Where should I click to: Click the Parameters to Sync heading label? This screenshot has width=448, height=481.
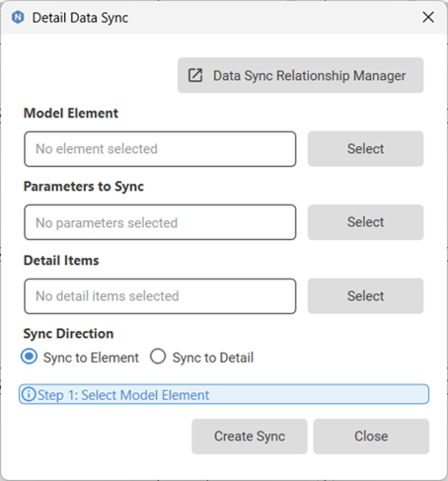point(84,187)
